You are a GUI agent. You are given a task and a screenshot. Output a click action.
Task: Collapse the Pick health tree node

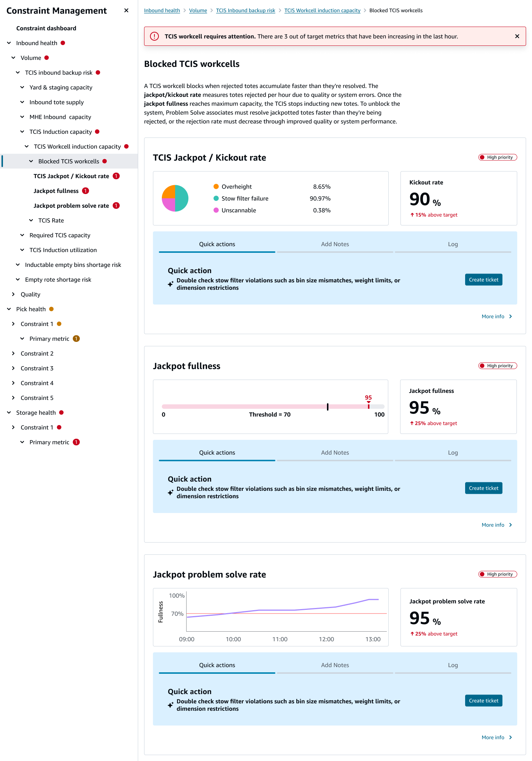(x=9, y=309)
